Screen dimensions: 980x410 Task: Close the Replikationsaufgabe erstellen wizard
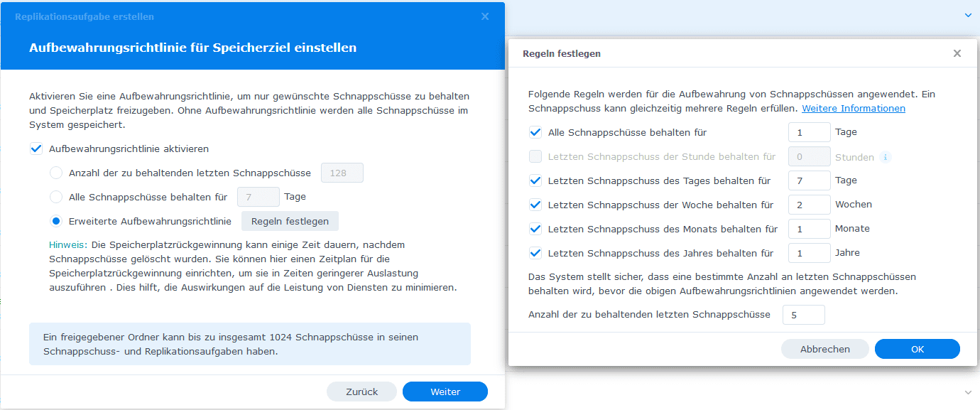click(485, 16)
